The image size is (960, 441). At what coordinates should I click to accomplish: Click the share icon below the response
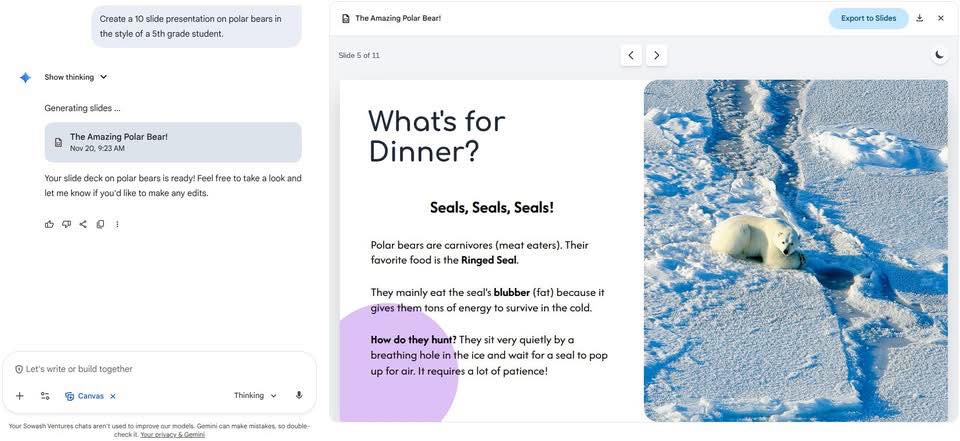83,224
